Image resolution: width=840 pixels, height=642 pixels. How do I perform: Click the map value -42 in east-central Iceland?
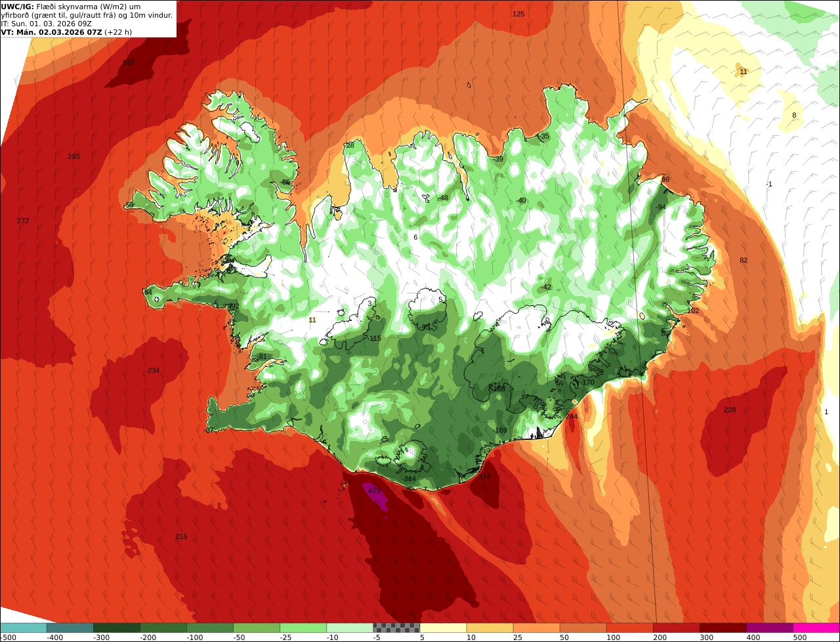[547, 288]
